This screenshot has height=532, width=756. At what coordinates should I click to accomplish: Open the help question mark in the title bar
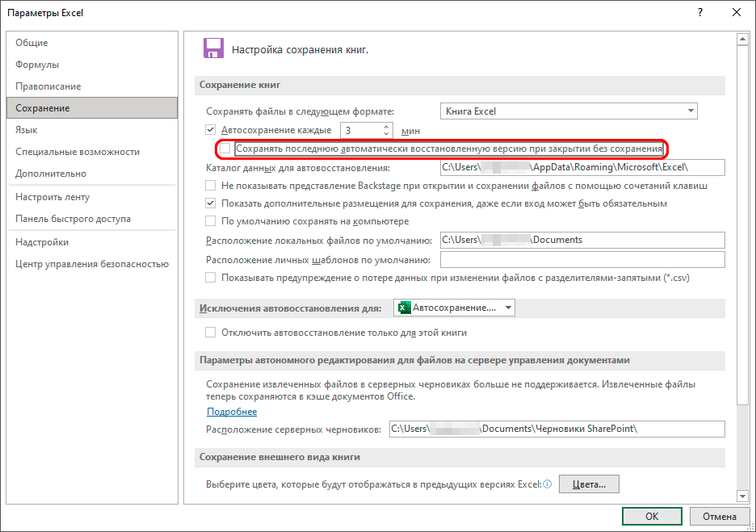click(x=700, y=13)
